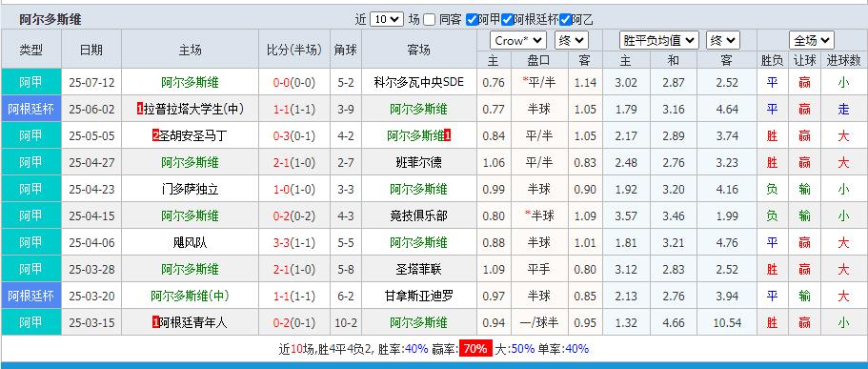Click the 让球 column header
The image size is (868, 369).
click(x=804, y=60)
